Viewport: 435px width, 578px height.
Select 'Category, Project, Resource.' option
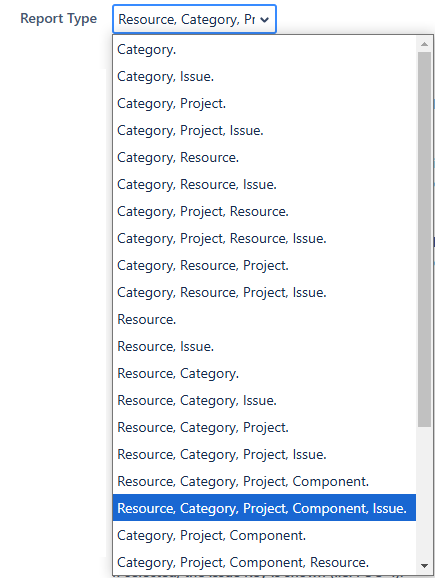[x=264, y=211]
